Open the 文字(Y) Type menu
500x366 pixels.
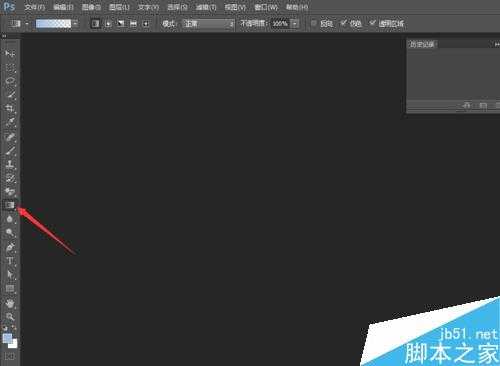(x=148, y=7)
